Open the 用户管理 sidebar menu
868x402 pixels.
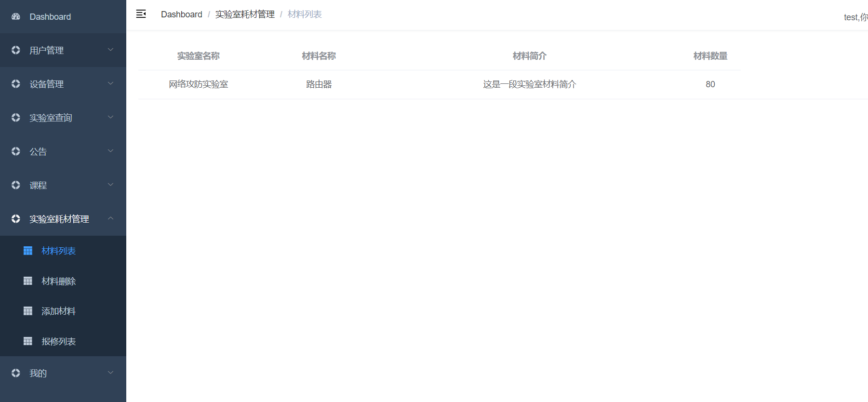[x=63, y=50]
